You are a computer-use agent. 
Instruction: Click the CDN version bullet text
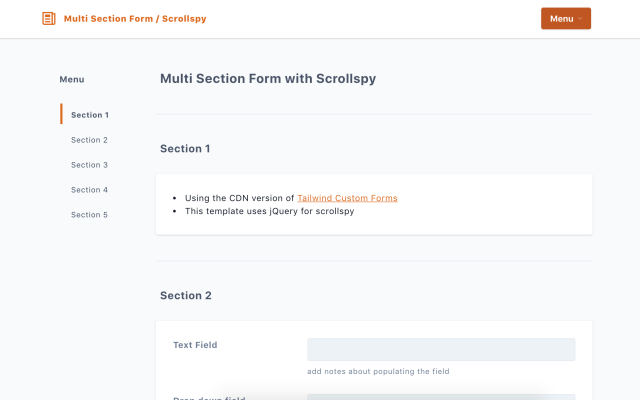pos(240,198)
